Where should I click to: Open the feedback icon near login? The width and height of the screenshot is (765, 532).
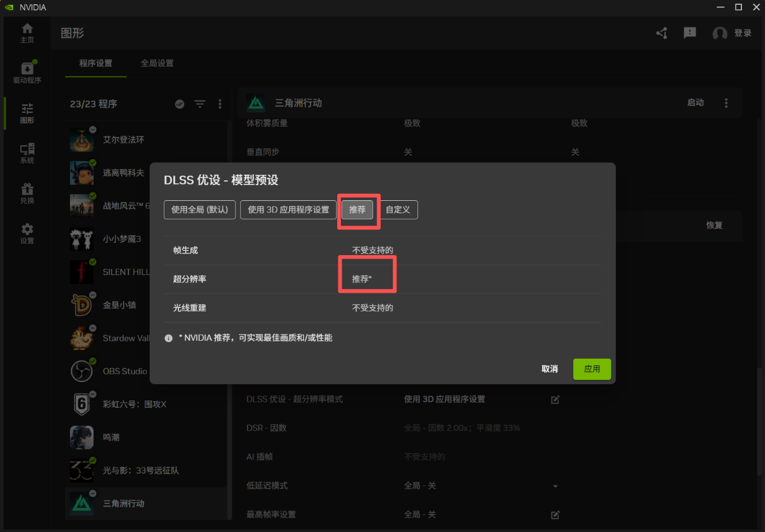(690, 33)
